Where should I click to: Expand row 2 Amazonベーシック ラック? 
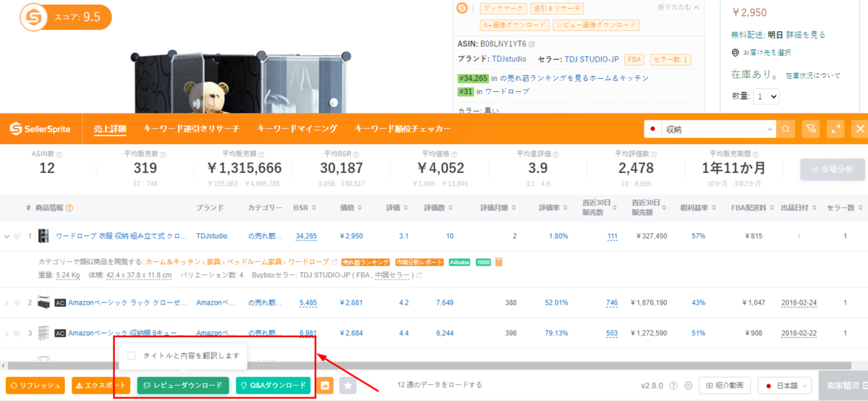tap(7, 303)
